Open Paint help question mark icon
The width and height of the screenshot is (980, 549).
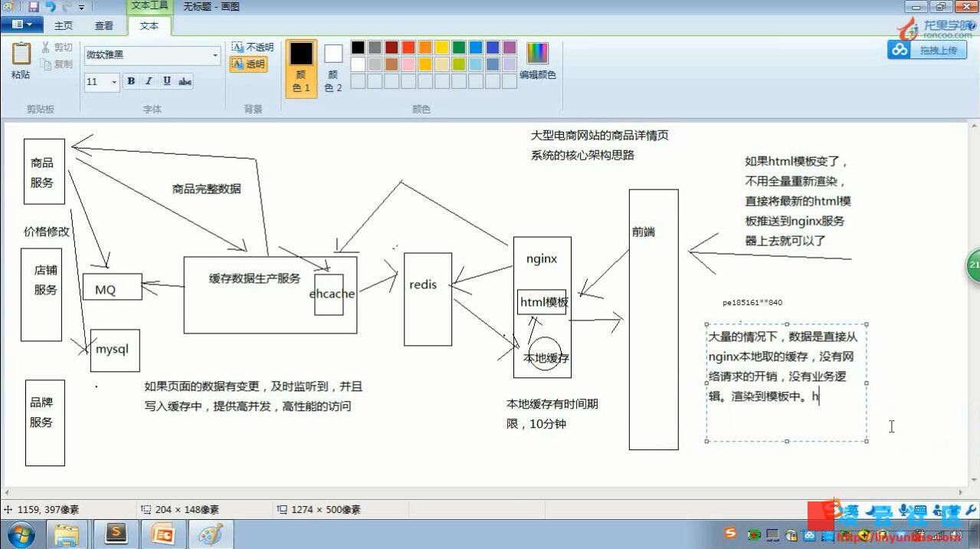pyautogui.click(x=972, y=25)
